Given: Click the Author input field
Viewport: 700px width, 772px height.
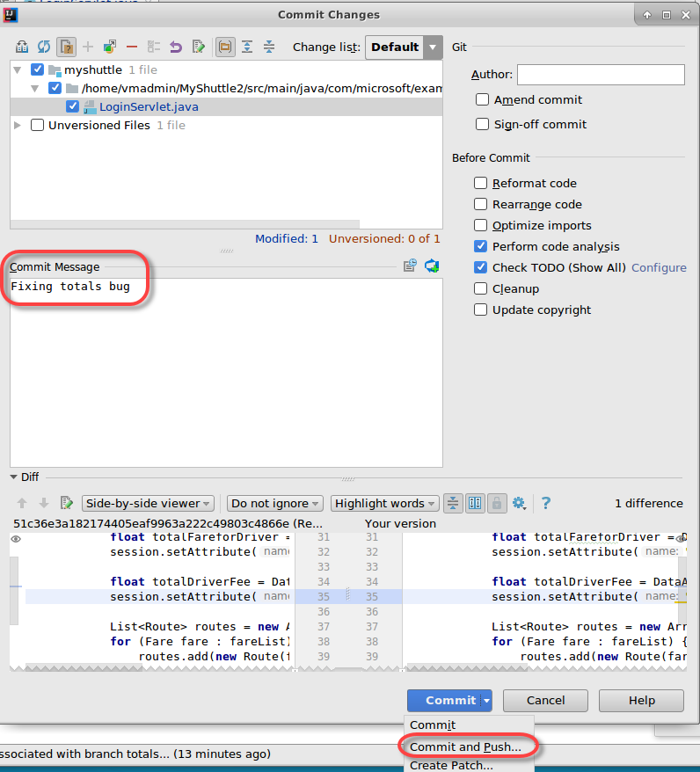Looking at the screenshot, I should pyautogui.click(x=601, y=75).
